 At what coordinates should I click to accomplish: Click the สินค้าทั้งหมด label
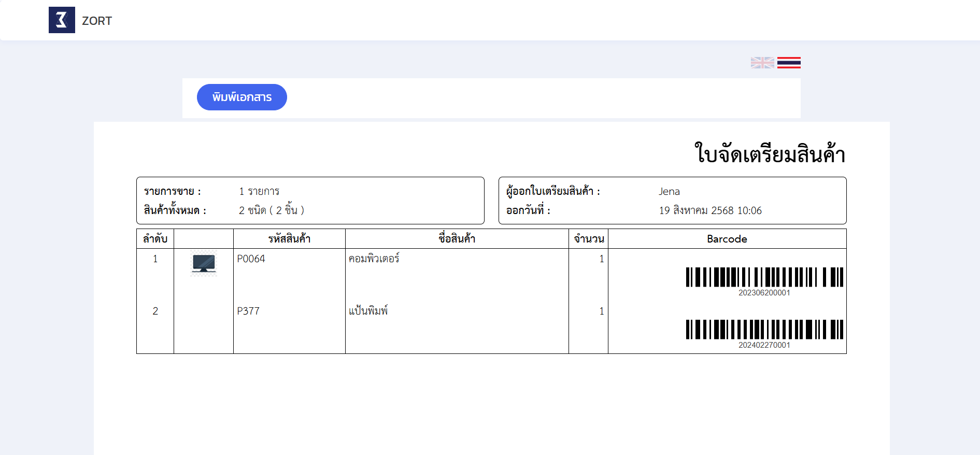[175, 210]
